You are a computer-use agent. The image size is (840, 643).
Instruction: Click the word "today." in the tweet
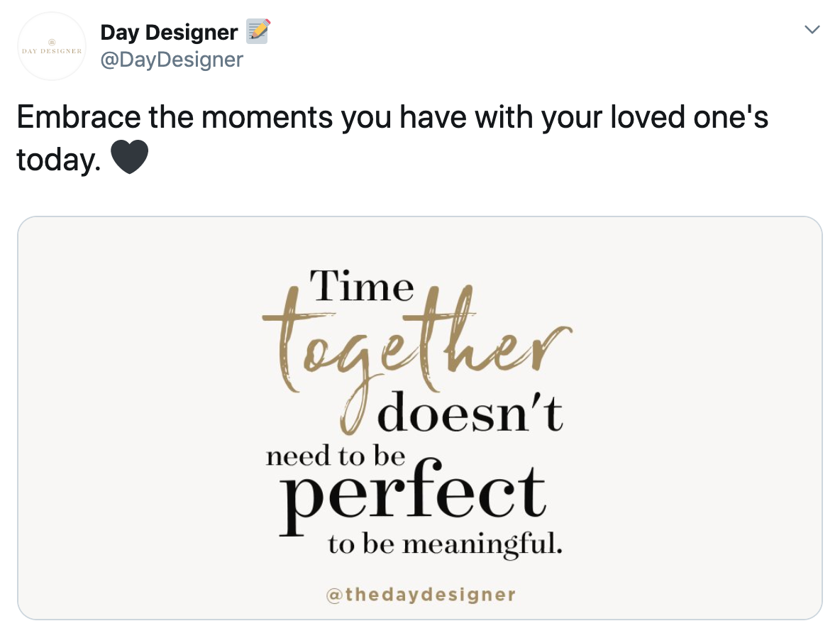[59, 158]
